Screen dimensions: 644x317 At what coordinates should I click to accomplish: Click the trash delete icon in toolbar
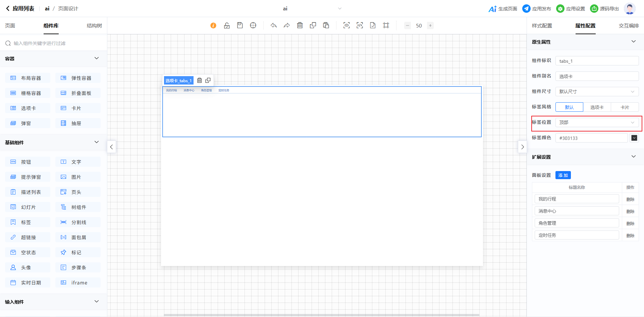(300, 25)
